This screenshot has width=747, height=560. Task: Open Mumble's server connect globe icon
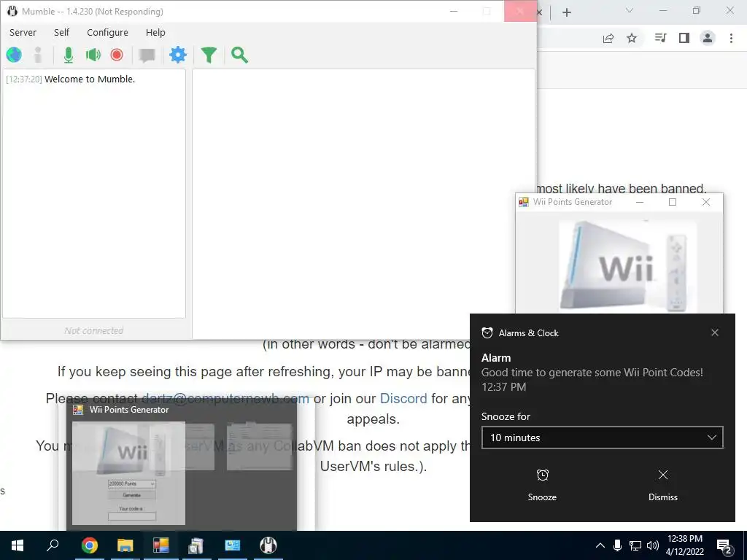point(14,55)
